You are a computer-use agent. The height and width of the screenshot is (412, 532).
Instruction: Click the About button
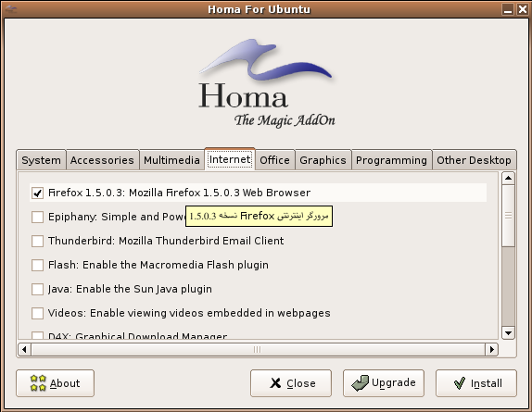(55, 383)
